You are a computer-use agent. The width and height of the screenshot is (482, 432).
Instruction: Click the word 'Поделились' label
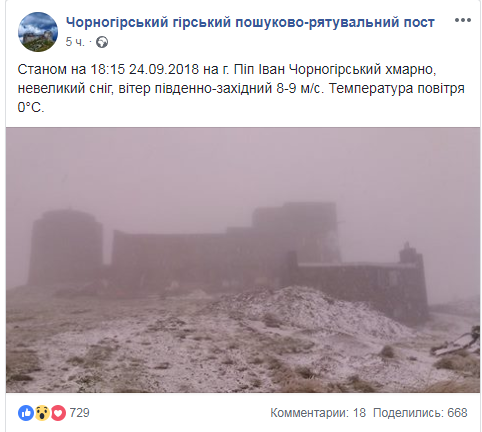point(408,413)
